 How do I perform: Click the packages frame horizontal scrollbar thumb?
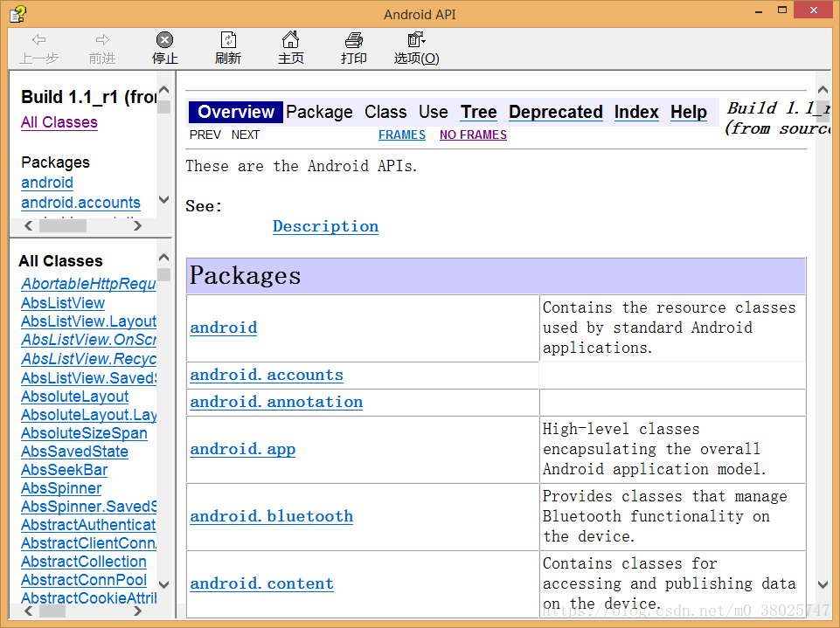pos(63,226)
